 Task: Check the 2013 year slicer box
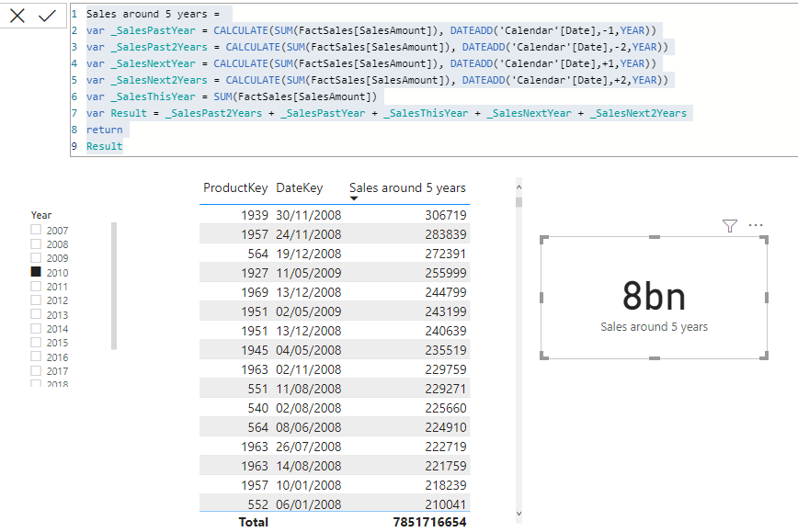coord(36,314)
